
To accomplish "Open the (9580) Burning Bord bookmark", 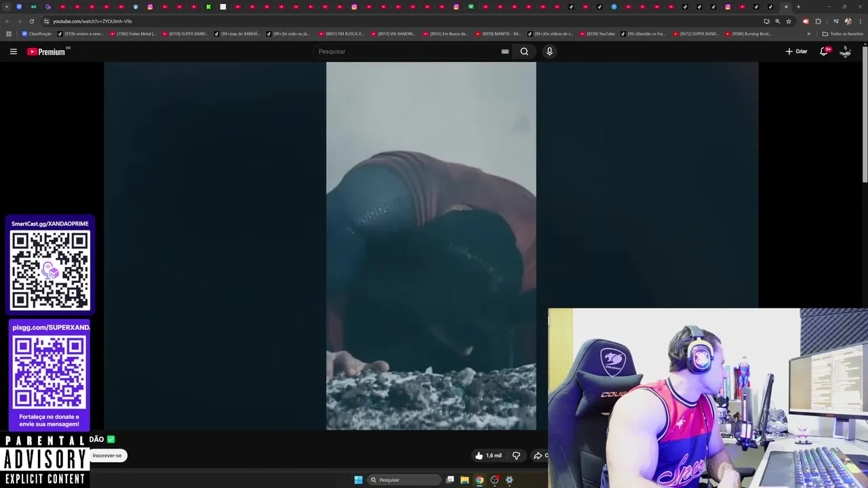I will (x=748, y=33).
